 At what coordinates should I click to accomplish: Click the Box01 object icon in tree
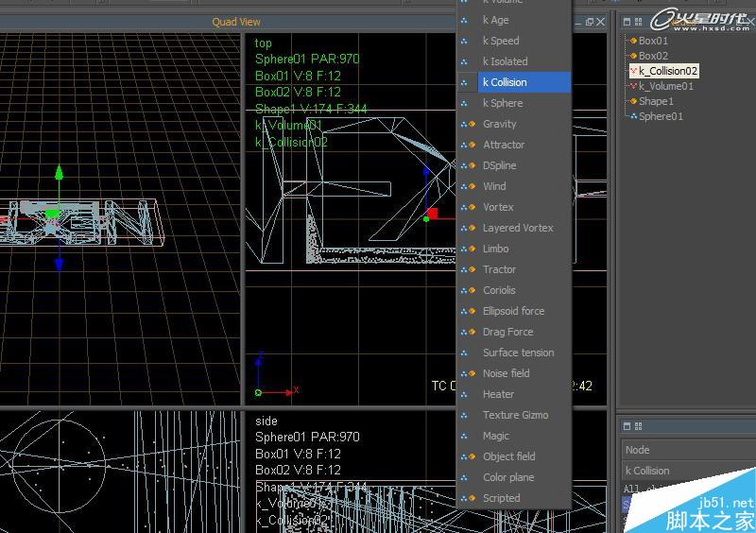(x=633, y=41)
